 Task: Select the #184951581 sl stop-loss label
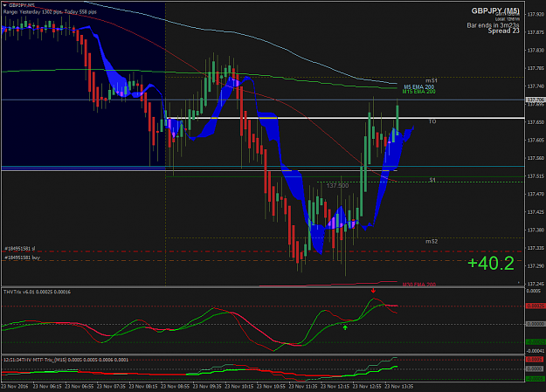[20, 249]
